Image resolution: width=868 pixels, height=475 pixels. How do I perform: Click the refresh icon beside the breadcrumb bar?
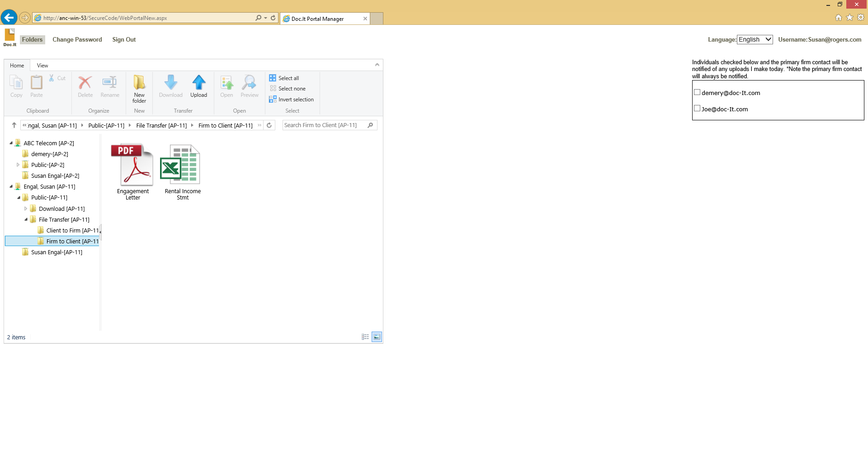(269, 125)
